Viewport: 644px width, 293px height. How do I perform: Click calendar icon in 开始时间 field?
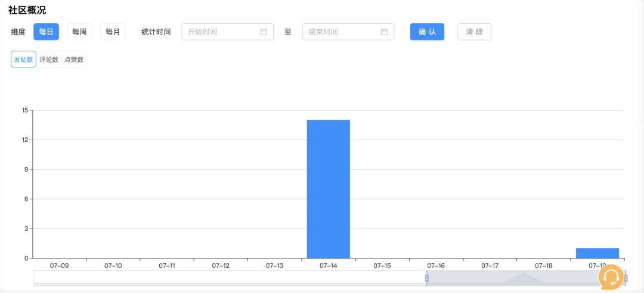pyautogui.click(x=264, y=32)
